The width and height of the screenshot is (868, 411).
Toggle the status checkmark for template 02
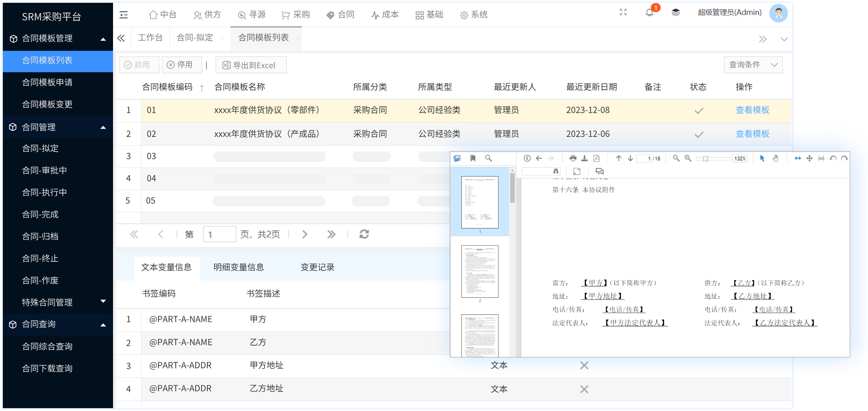click(699, 134)
